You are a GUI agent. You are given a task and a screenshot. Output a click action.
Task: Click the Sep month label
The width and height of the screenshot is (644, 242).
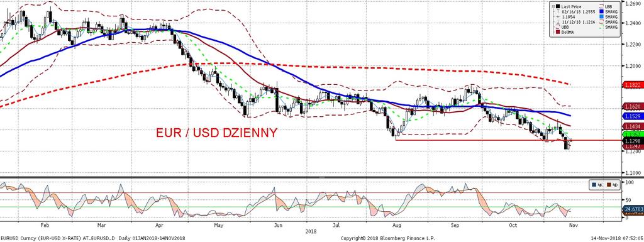pyautogui.click(x=455, y=225)
